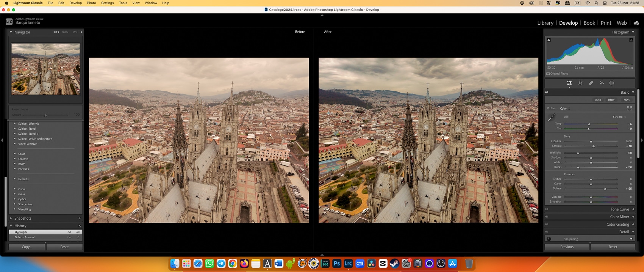
Task: Open the macOS Spotlight search icon
Action: tap(596, 3)
